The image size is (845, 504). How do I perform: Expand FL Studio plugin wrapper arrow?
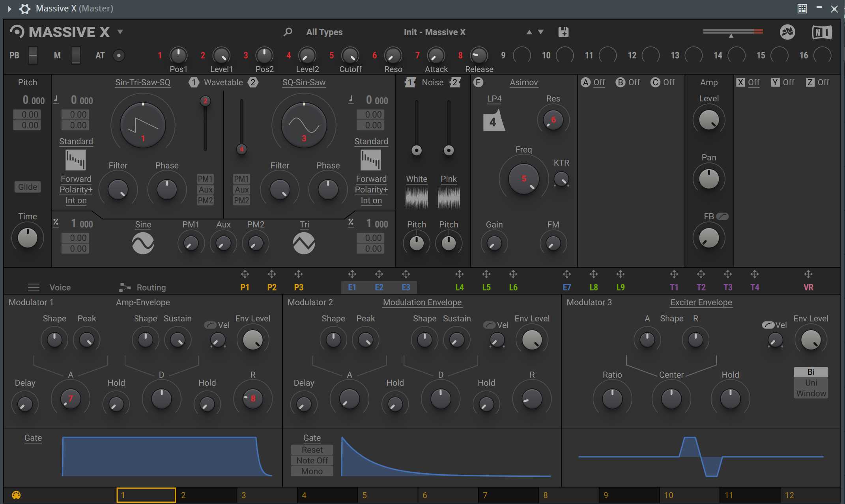9,9
